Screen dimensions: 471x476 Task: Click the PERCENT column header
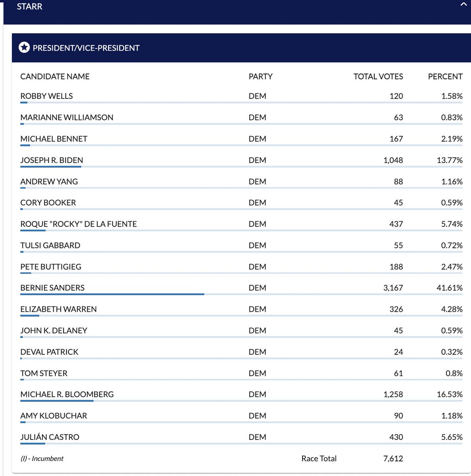(445, 77)
